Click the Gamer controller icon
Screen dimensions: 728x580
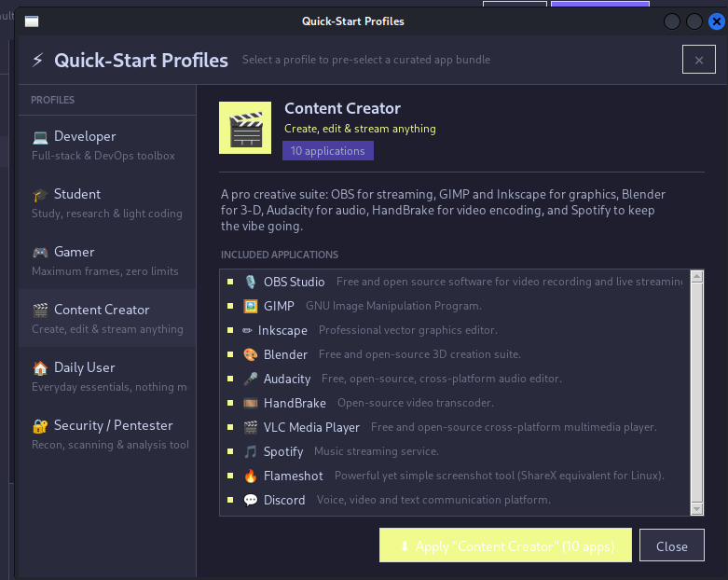point(40,252)
